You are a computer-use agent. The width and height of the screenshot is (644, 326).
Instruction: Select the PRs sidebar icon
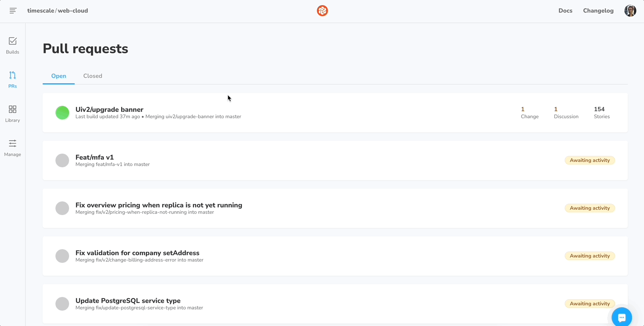(12, 79)
